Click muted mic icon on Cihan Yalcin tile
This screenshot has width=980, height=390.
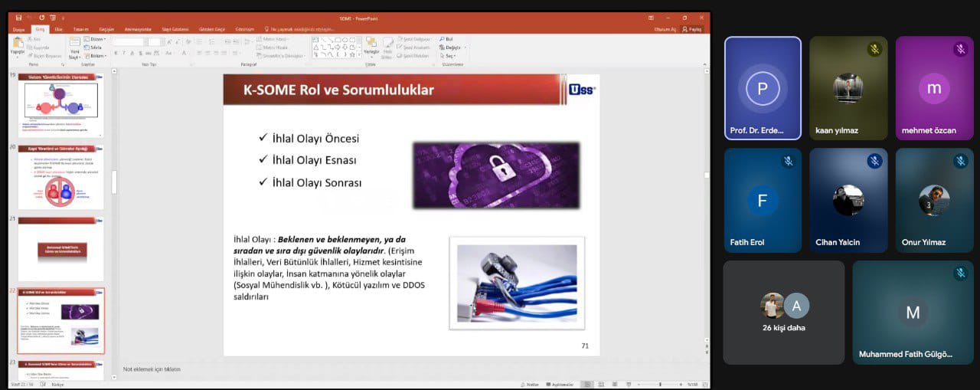point(874,161)
